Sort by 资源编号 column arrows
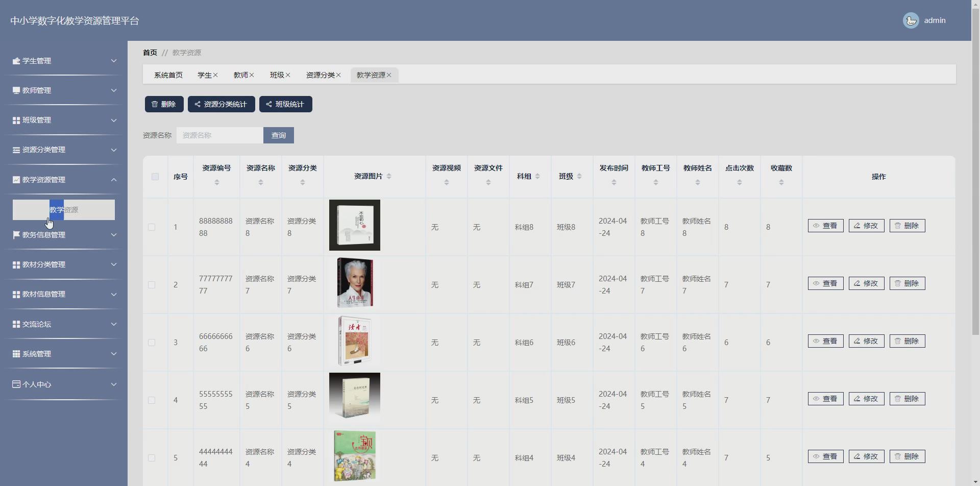Image resolution: width=980 pixels, height=486 pixels. pos(217,182)
